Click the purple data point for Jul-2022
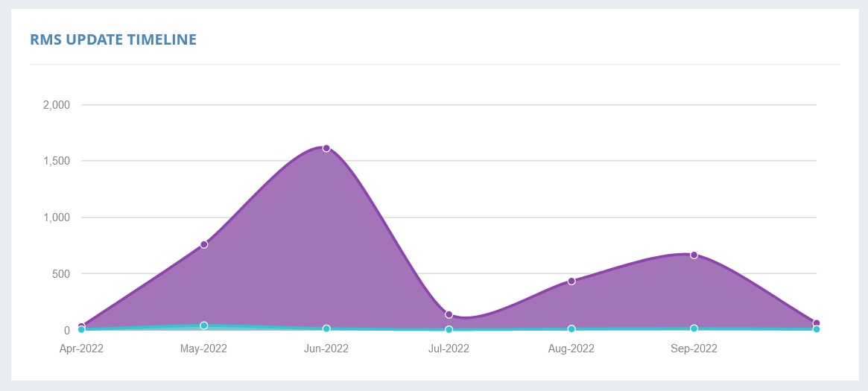 point(449,314)
